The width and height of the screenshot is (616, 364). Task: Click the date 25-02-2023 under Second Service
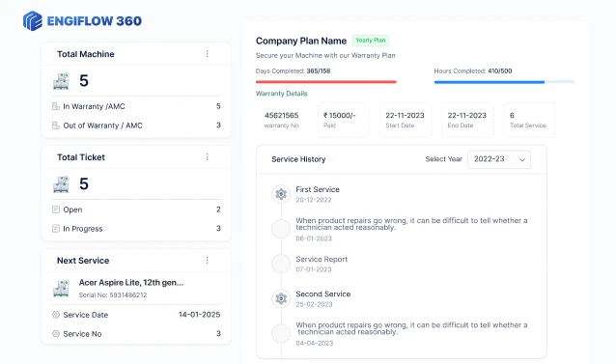point(314,305)
